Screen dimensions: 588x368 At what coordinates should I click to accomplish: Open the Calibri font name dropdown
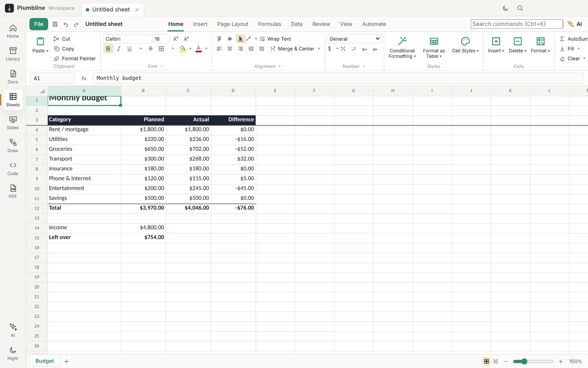pyautogui.click(x=128, y=39)
